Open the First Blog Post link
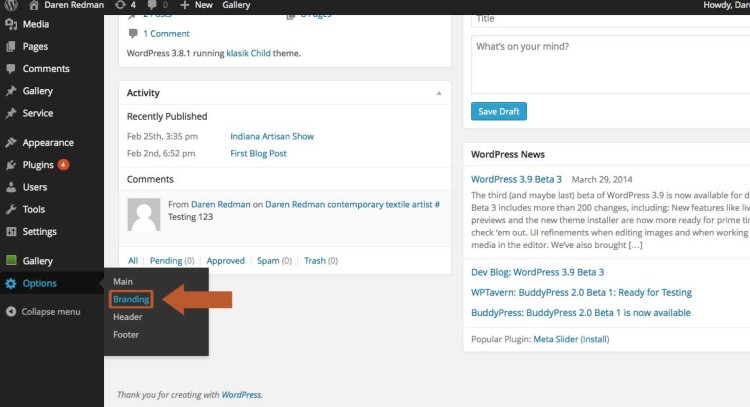This screenshot has height=407, width=750. 258,154
